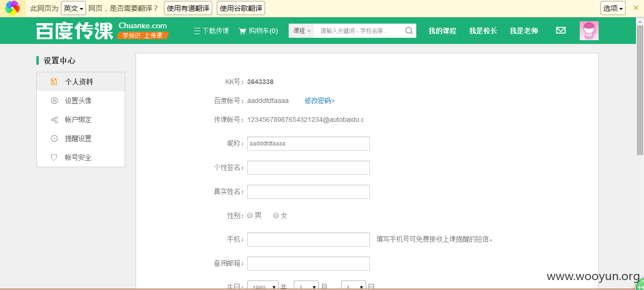The height and width of the screenshot is (290, 644).
Task: Close the translation prompt bar
Action: pyautogui.click(x=636, y=8)
